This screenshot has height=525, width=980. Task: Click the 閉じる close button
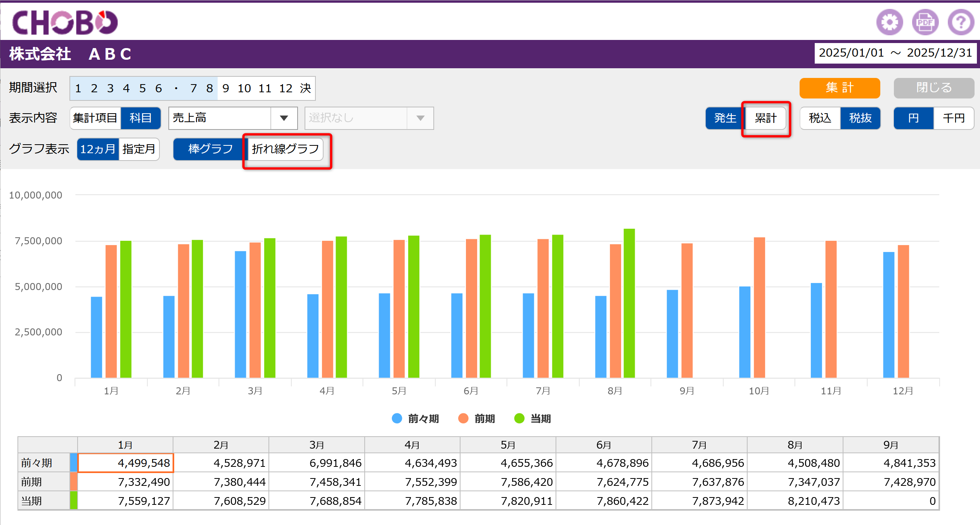coord(934,88)
